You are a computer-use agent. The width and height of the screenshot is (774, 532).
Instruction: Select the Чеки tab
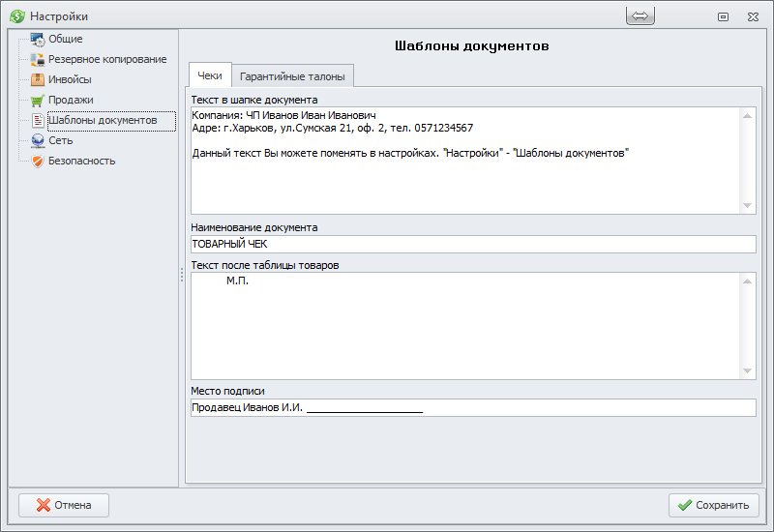(210, 75)
